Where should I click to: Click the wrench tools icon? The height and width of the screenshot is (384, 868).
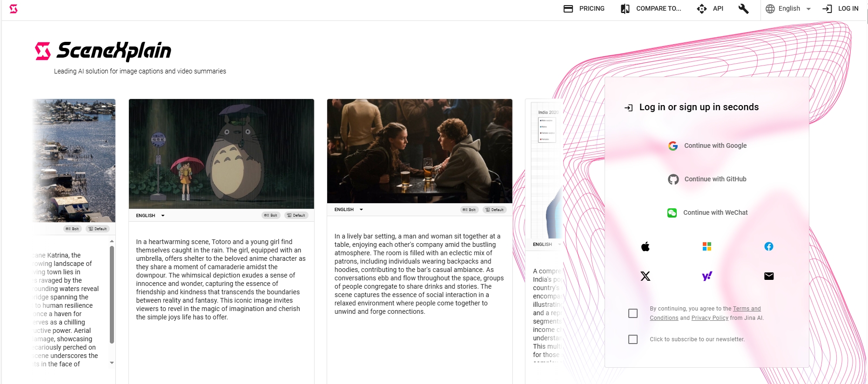click(x=743, y=8)
